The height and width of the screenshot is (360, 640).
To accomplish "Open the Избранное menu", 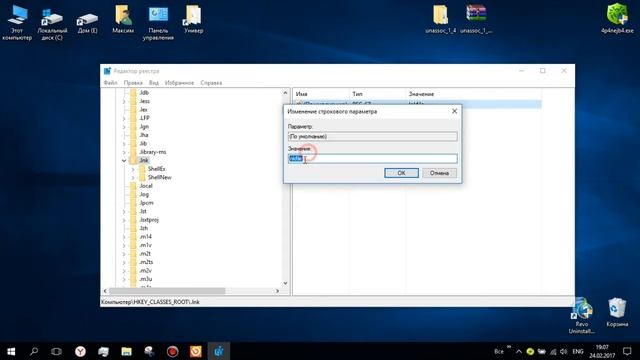I will pyautogui.click(x=179, y=82).
